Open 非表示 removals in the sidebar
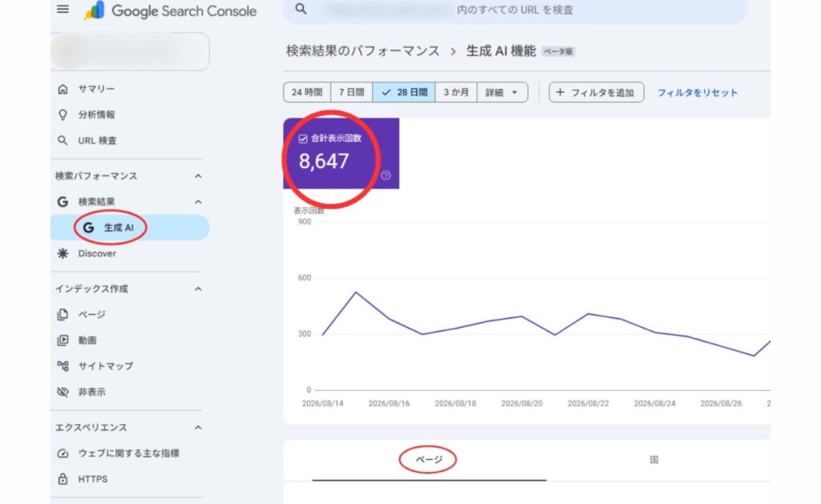The height and width of the screenshot is (504, 821). point(91,392)
